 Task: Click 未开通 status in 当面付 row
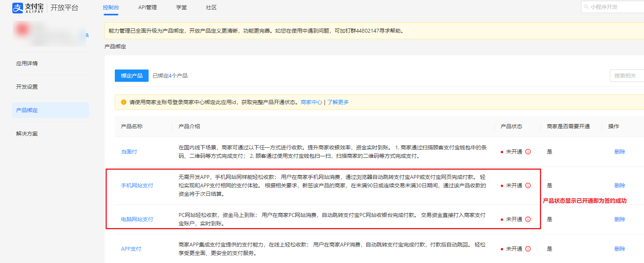(x=514, y=152)
